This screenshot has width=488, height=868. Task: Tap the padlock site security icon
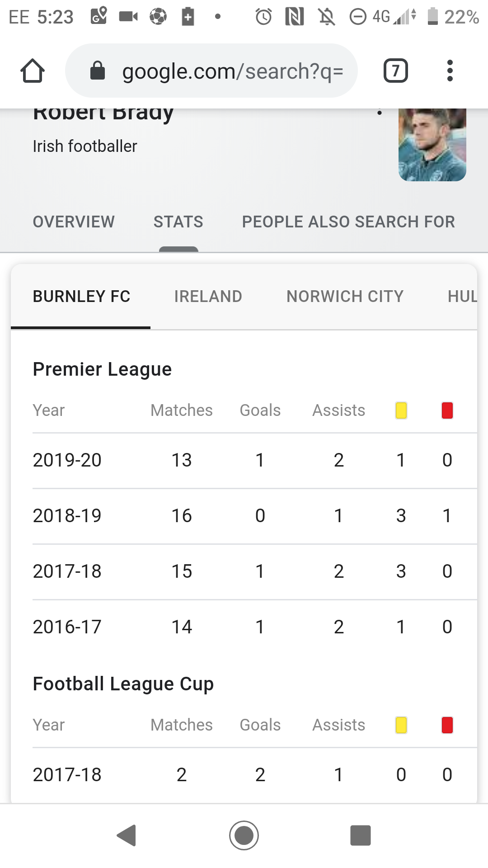tap(98, 71)
